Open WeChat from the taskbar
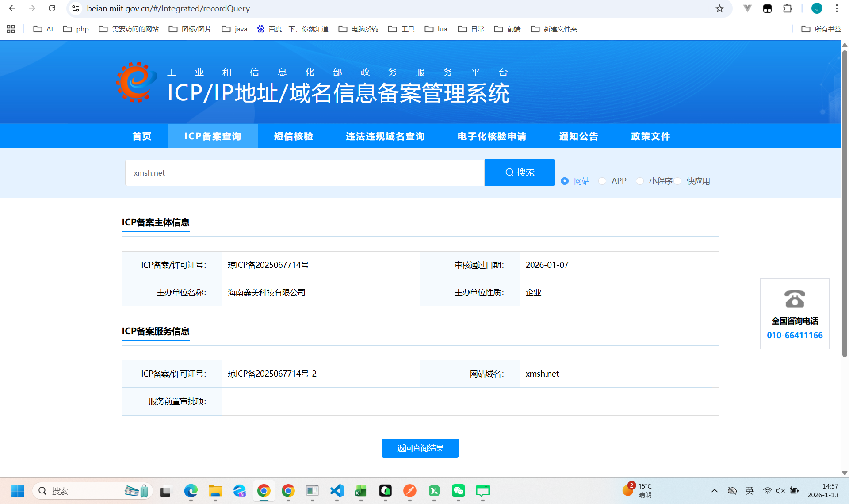The height and width of the screenshot is (504, 849). point(458,491)
